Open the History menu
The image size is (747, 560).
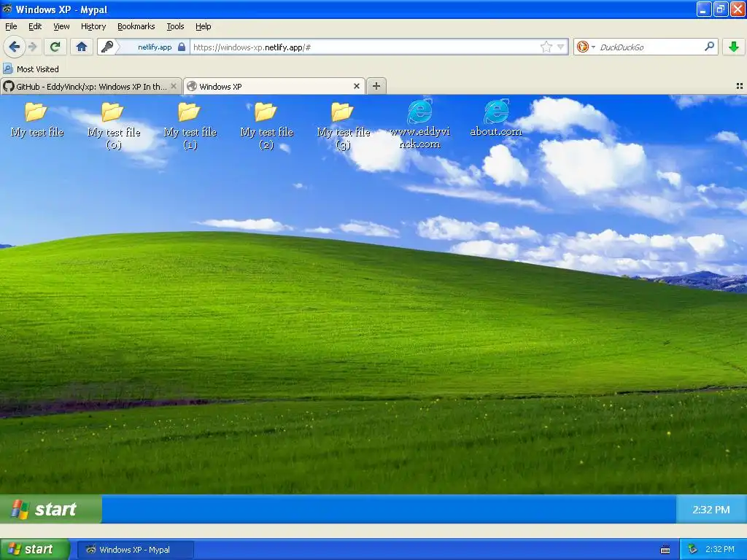click(x=93, y=26)
